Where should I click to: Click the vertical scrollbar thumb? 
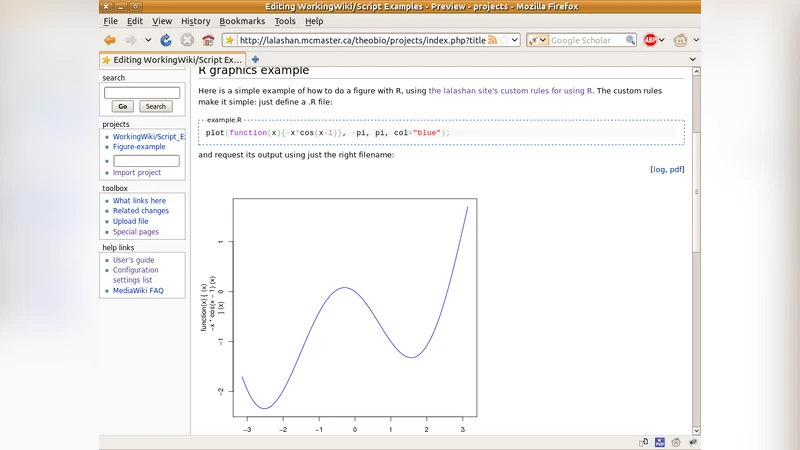(696, 191)
